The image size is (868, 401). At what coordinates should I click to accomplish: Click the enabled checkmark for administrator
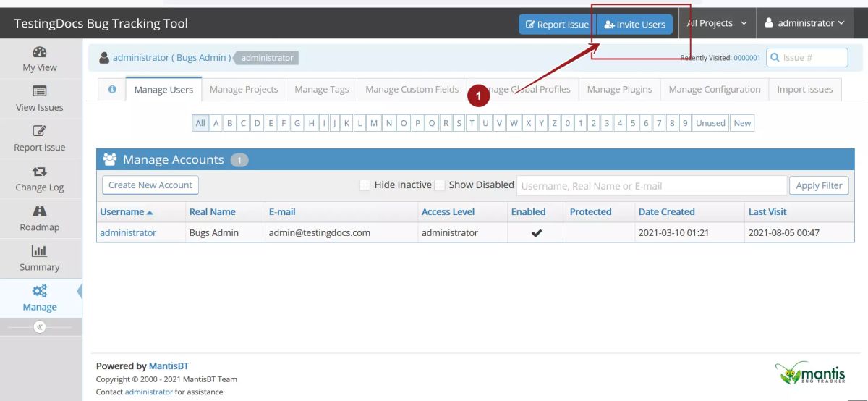(537, 233)
